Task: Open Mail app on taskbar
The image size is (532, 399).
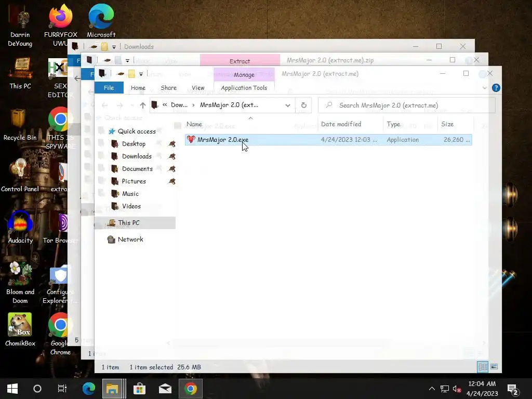Action: (x=165, y=389)
